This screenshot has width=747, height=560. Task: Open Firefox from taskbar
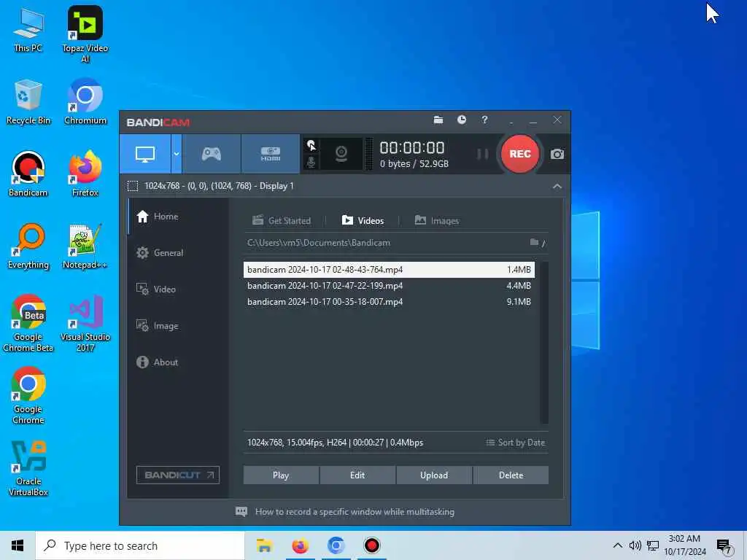pyautogui.click(x=300, y=545)
